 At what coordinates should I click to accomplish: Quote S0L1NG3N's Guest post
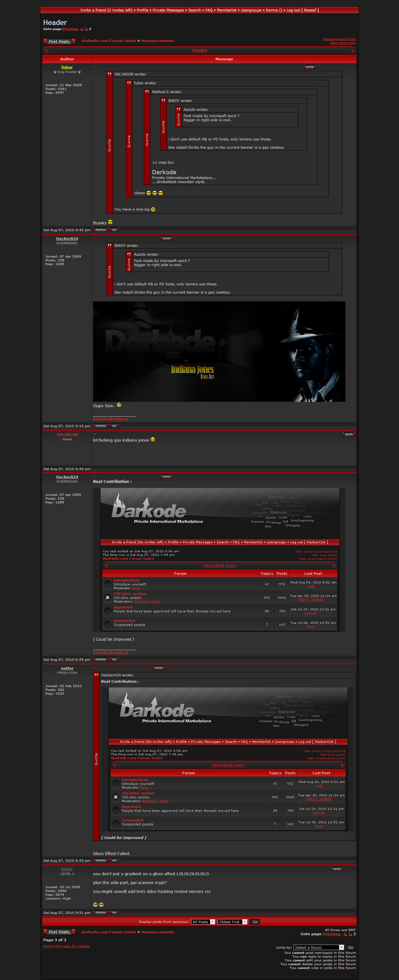(349, 434)
